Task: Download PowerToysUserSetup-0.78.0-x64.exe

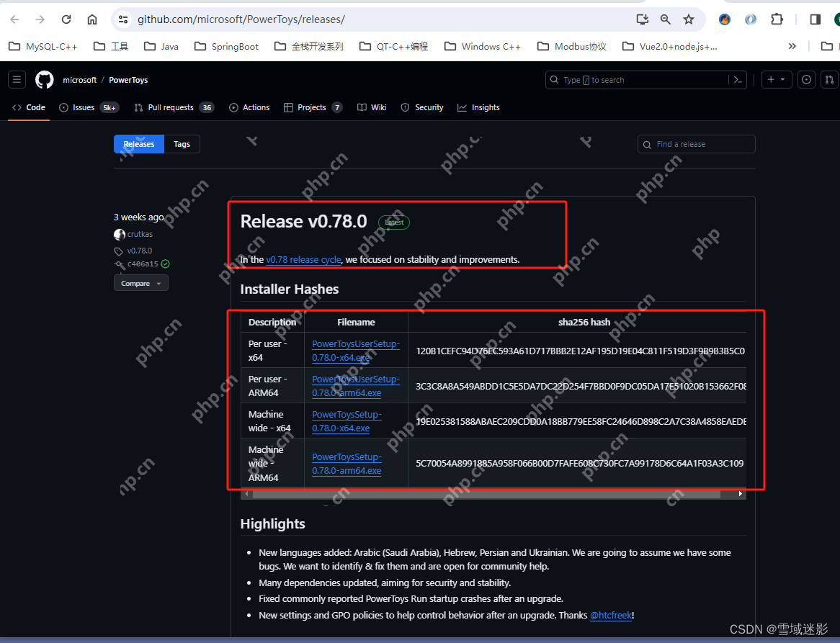Action: pyautogui.click(x=355, y=351)
